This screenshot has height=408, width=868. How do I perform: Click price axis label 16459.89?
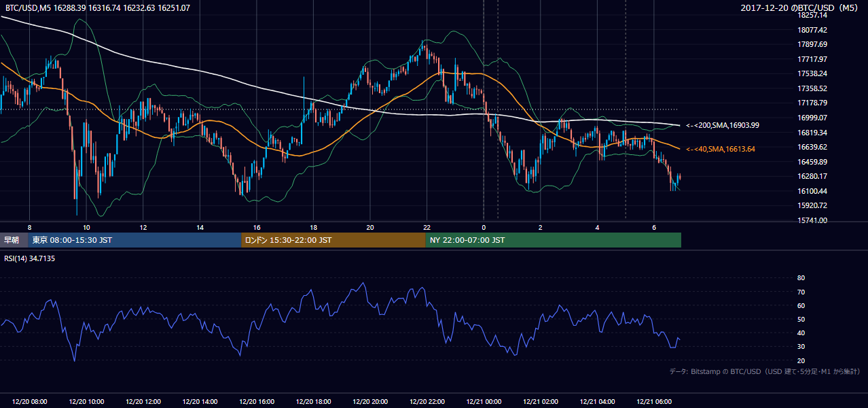(x=812, y=162)
